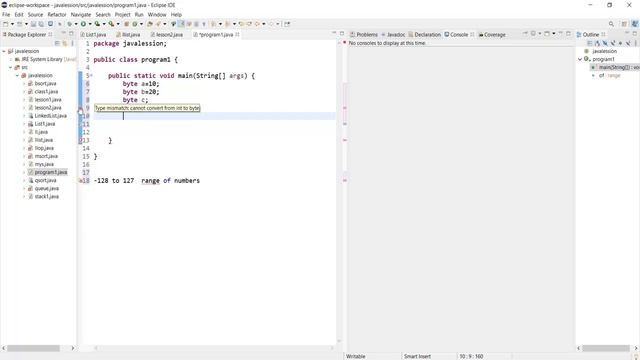The height and width of the screenshot is (360, 640).
Task: Open the Declaration tab
Action: pos(424,35)
